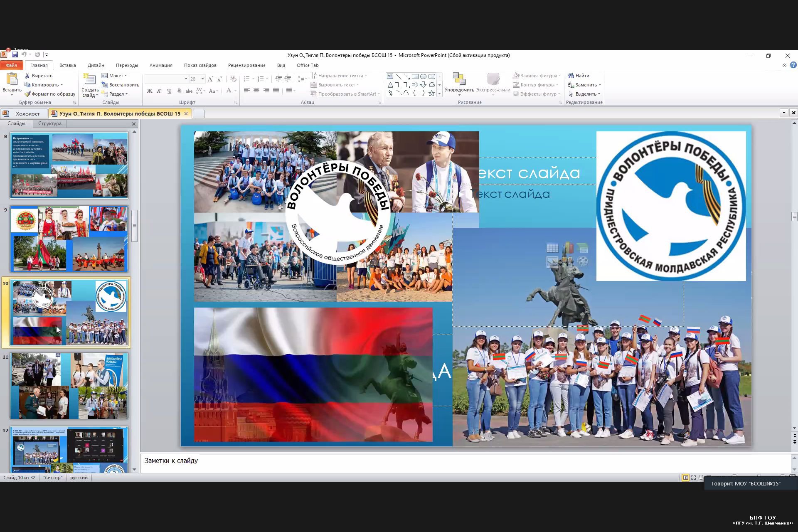Click the Cut (Вырезать) scissors icon

[x=27, y=76]
